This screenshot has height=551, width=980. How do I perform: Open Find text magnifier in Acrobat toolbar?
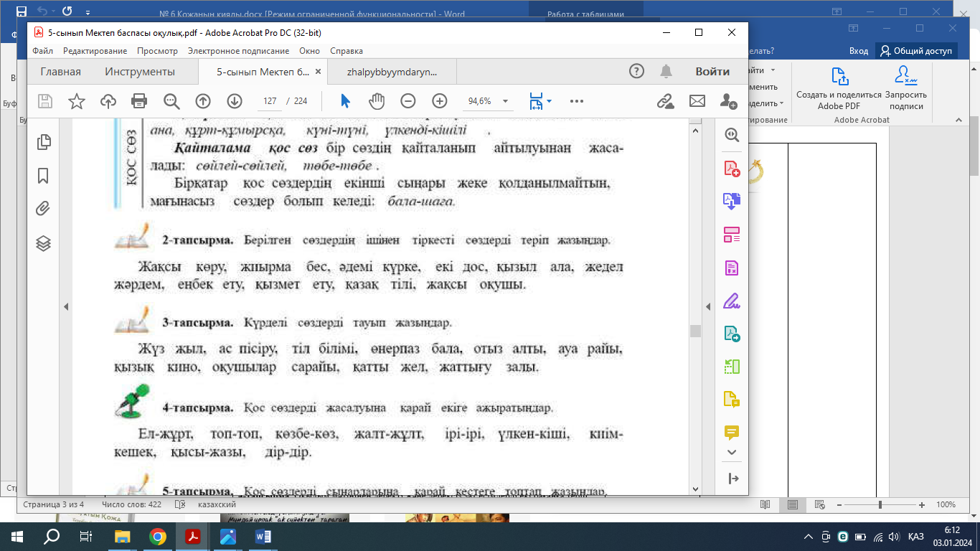click(x=171, y=101)
